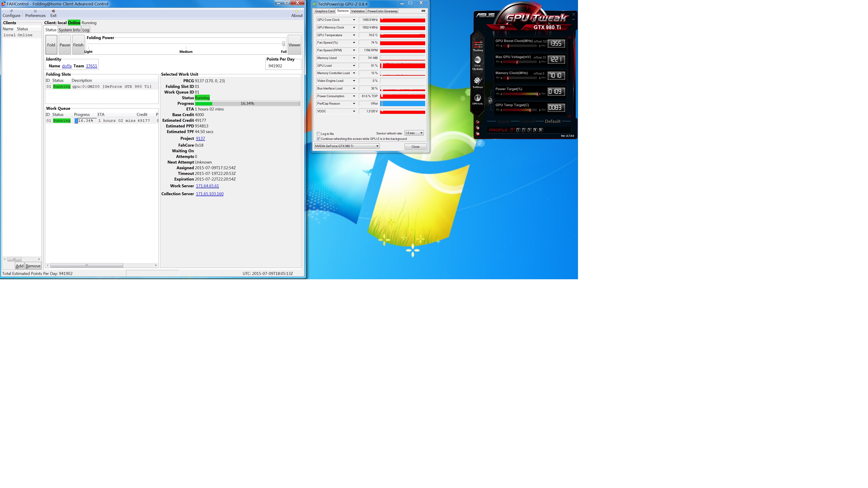
Task: Open NVIDIA GeForce GTX 980 Ti device dropdown
Action: [x=347, y=146]
